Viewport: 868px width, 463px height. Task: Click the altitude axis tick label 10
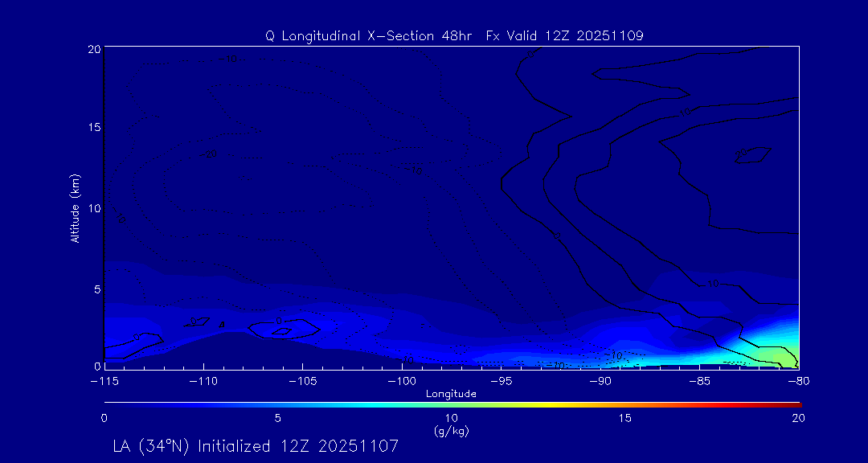(94, 208)
